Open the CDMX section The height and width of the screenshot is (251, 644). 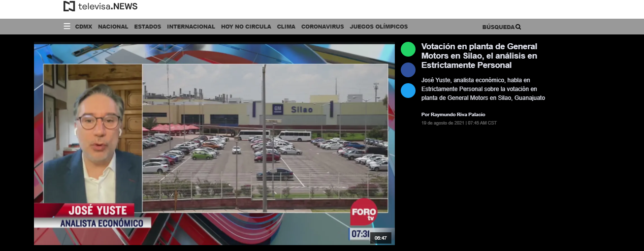(84, 27)
